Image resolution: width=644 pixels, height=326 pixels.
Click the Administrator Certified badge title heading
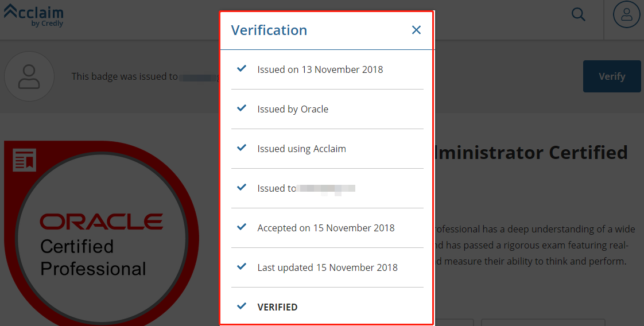point(531,153)
